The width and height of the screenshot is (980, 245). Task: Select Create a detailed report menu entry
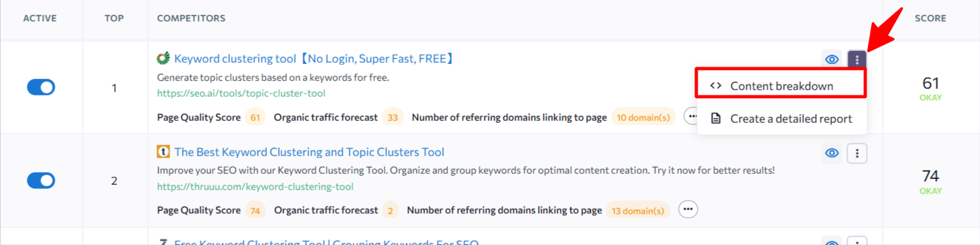(x=781, y=118)
